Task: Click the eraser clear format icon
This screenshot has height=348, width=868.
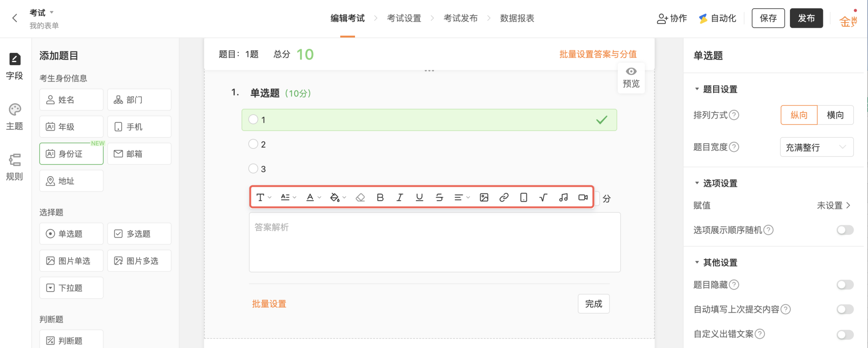Action: point(360,197)
